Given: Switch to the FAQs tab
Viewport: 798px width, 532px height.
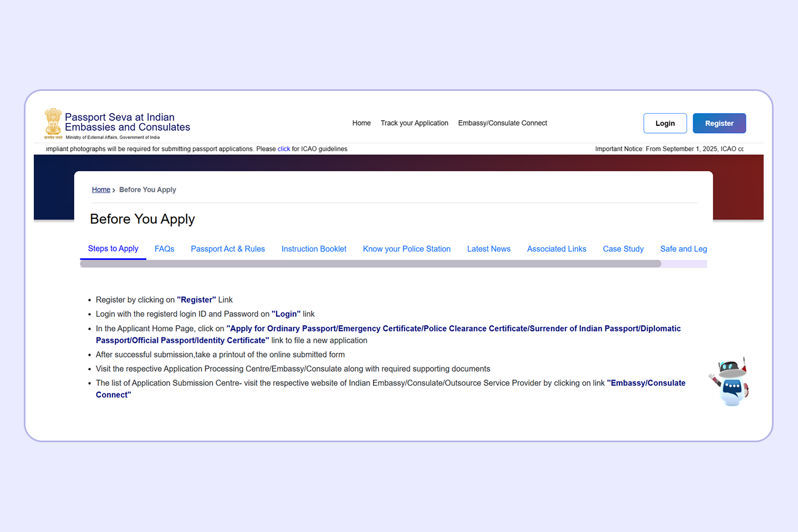Looking at the screenshot, I should click(165, 249).
